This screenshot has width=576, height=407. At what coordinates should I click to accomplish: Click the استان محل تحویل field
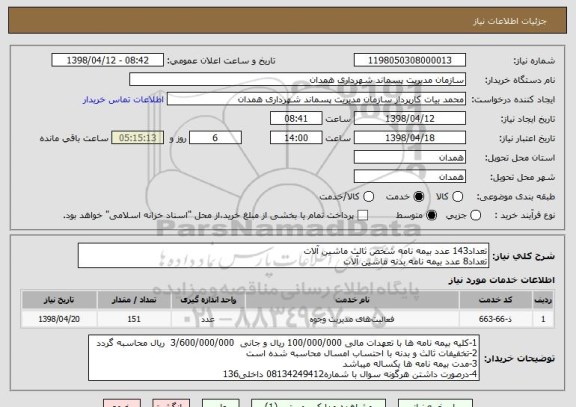(x=410, y=158)
